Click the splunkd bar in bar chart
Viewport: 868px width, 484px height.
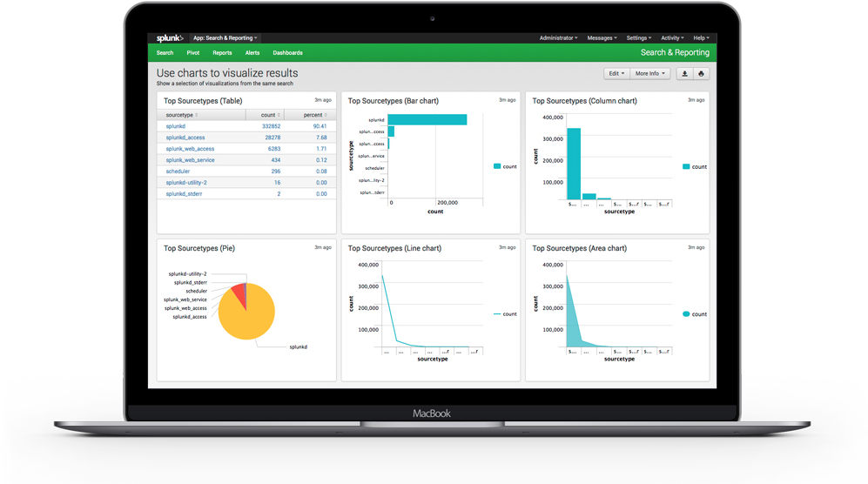[x=427, y=119]
